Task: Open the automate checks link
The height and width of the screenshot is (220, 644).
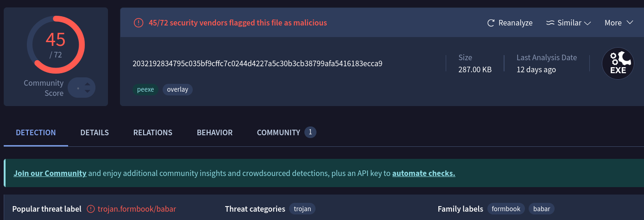Action: [423, 173]
